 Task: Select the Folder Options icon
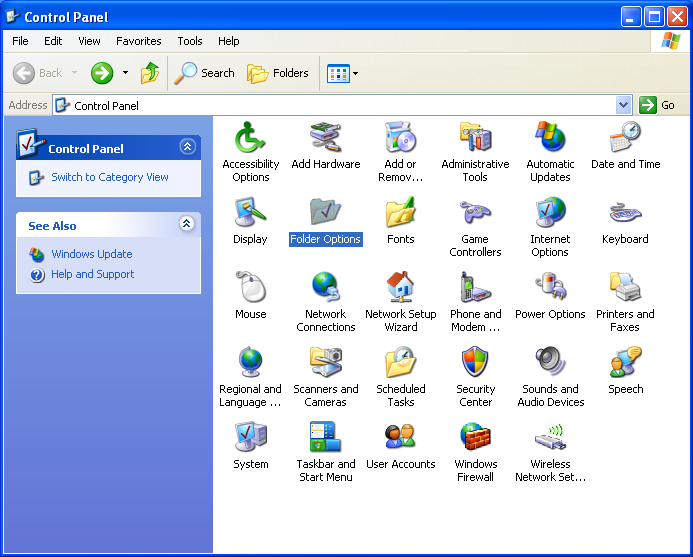(325, 212)
